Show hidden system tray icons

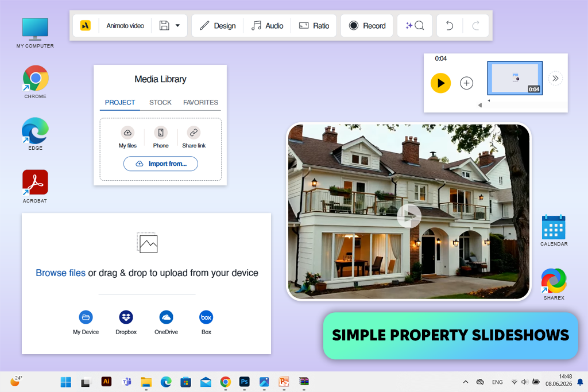[x=465, y=382]
